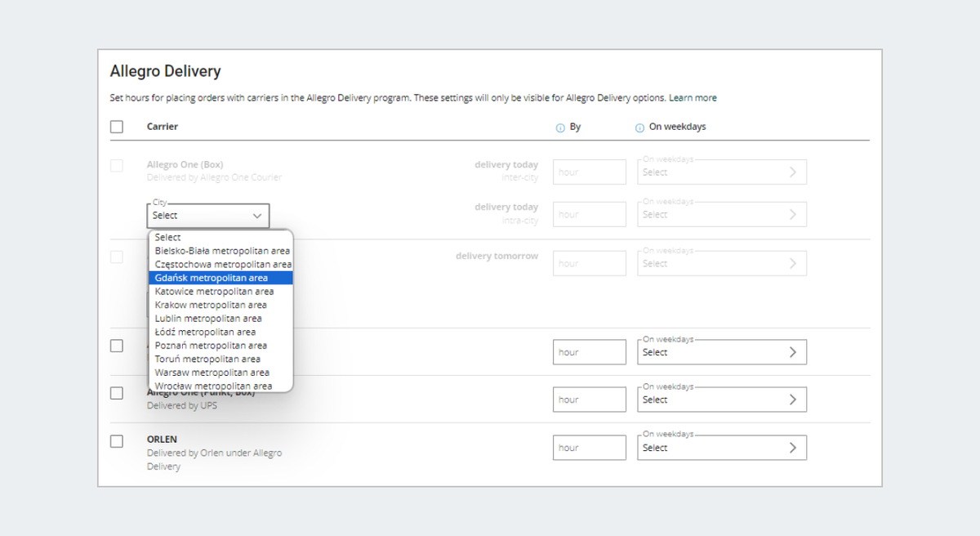Click the hour field in the UPS row
The height and width of the screenshot is (536, 980).
590,400
